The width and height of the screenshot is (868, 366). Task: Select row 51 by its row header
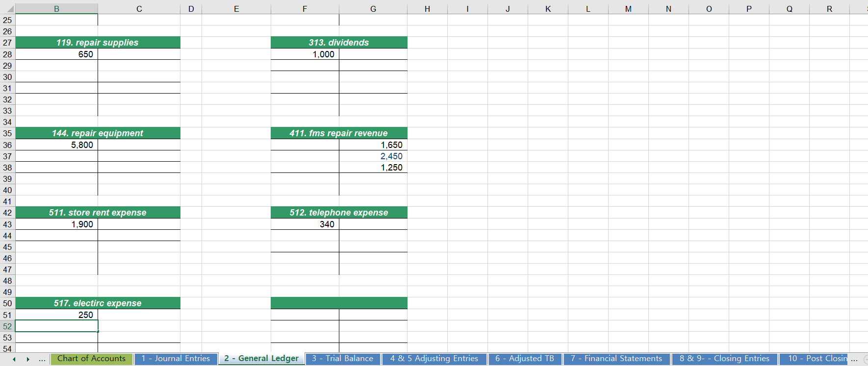(7, 315)
